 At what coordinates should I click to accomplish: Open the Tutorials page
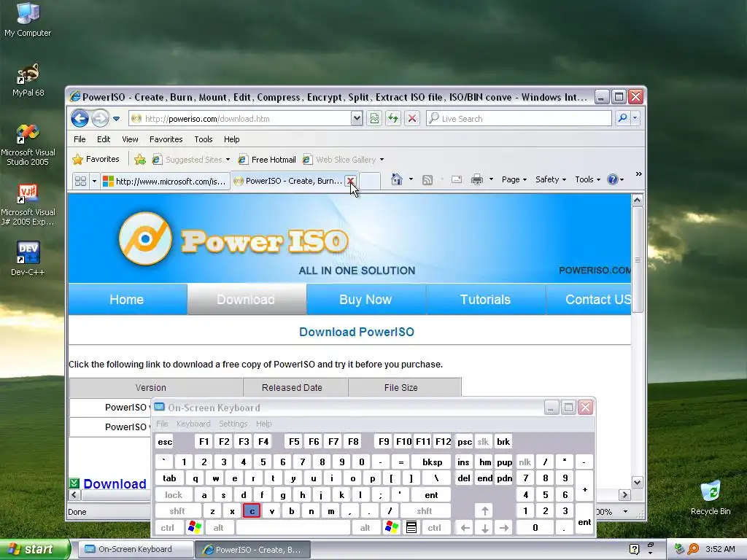[485, 300]
